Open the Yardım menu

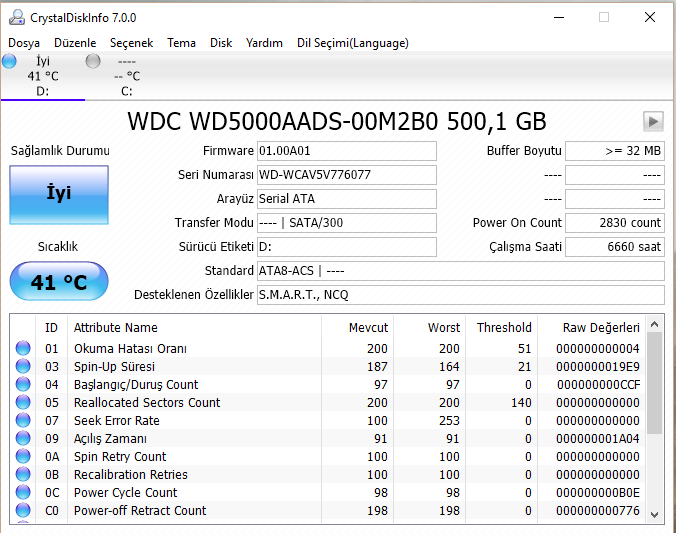click(264, 43)
